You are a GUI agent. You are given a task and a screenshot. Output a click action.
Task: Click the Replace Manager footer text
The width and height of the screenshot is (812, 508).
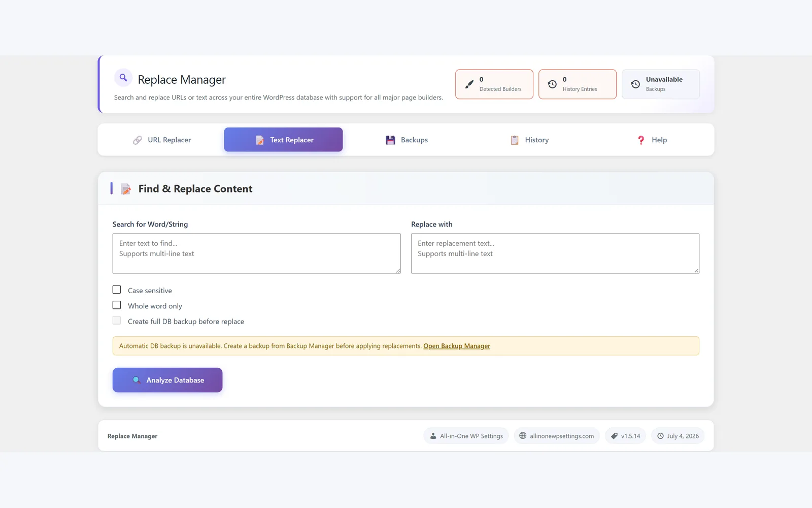[x=132, y=436]
